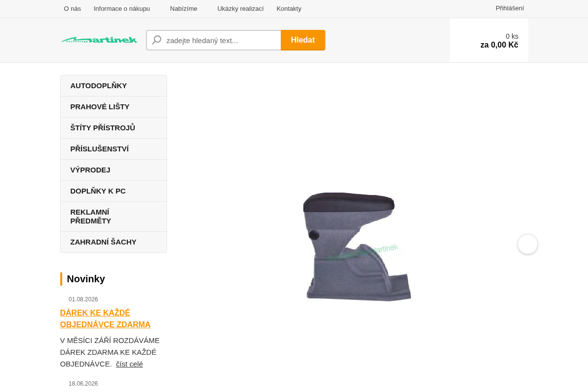
Task: Open the Nabízíme menu item
Action: click(184, 8)
